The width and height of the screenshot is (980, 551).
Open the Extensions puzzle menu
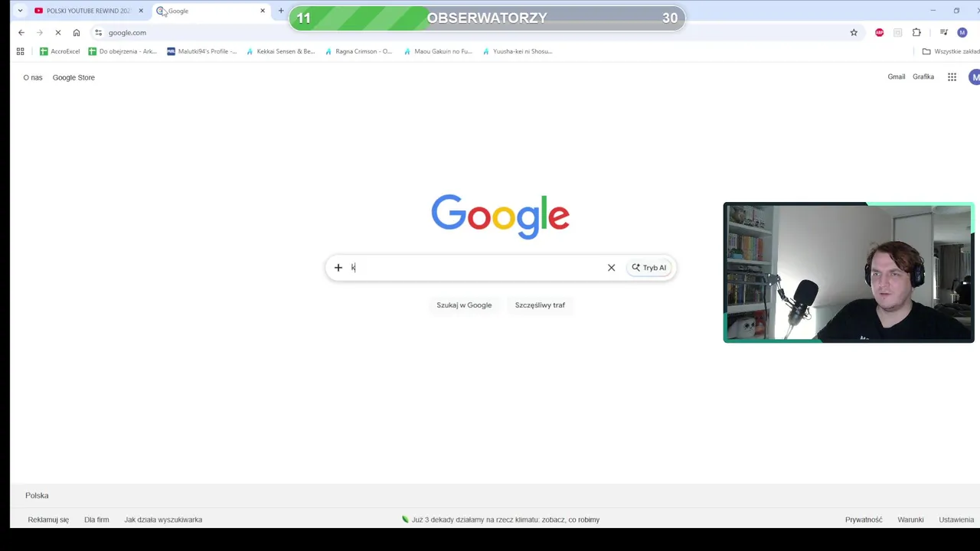(916, 32)
